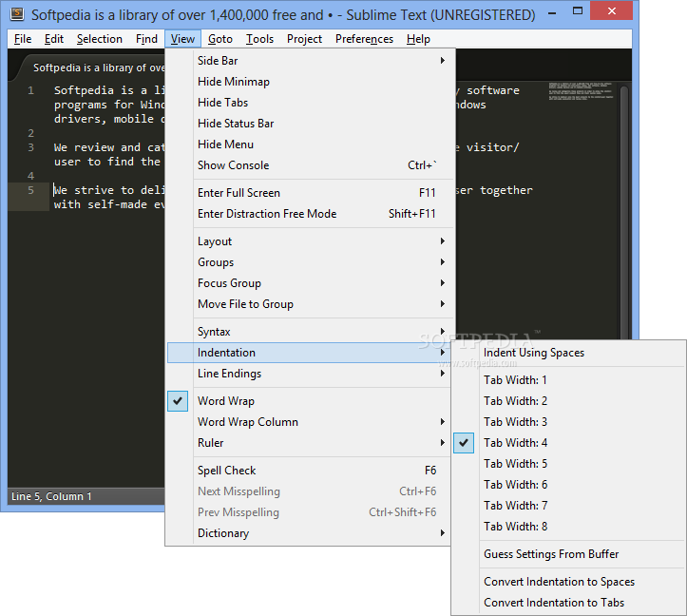Set Tab Width: 7
The image size is (687, 616).
tap(568, 506)
